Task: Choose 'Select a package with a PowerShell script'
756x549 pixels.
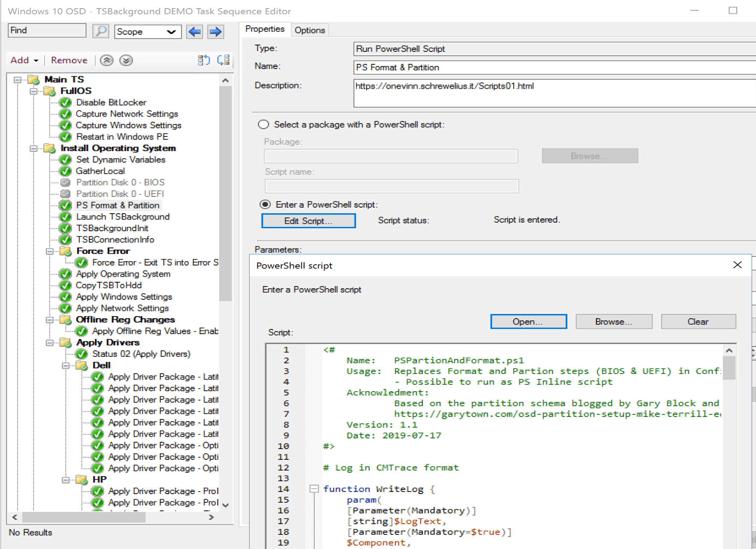Action: (x=263, y=124)
